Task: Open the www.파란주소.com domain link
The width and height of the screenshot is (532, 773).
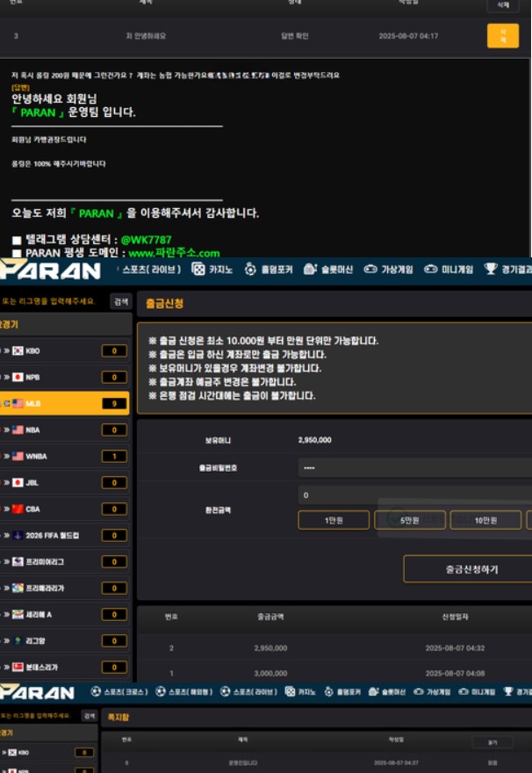Action: [x=174, y=253]
